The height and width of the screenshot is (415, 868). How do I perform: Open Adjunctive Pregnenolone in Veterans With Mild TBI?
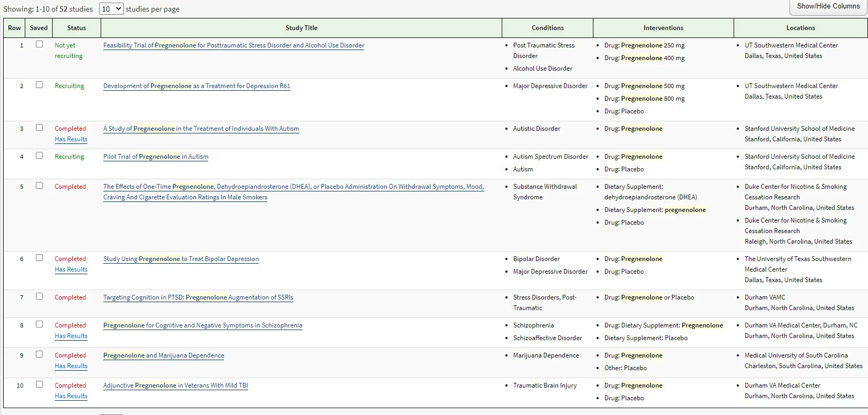tap(175, 385)
